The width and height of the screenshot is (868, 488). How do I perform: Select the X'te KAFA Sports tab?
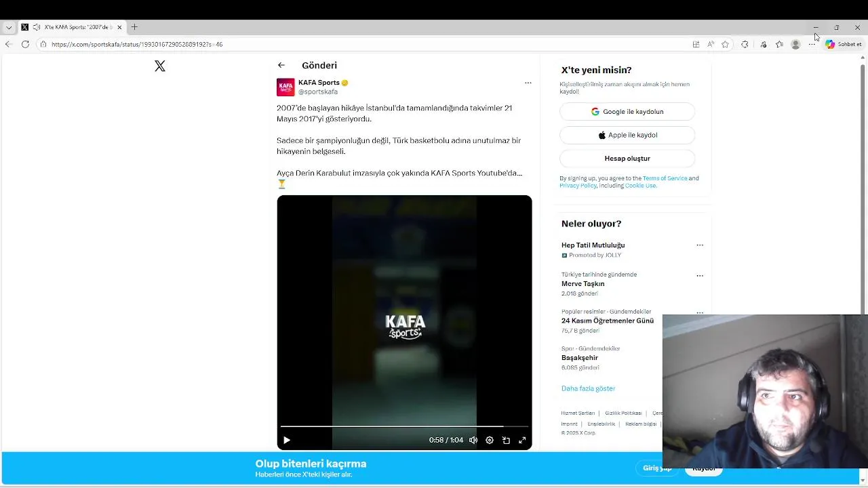tap(71, 27)
